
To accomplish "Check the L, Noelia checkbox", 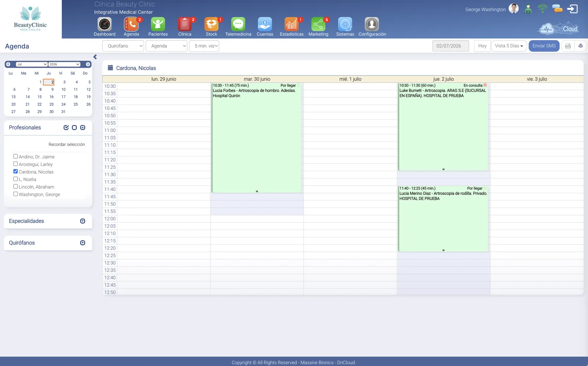I will coord(15,179).
